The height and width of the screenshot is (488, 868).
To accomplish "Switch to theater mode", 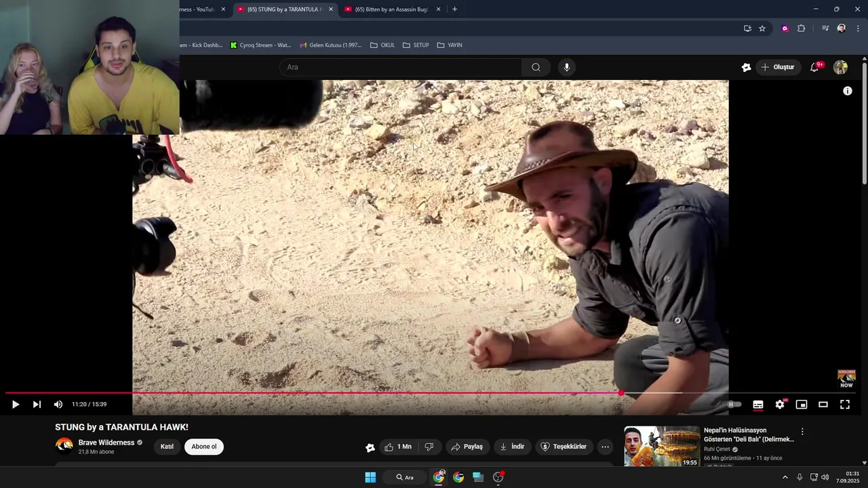I will click(823, 405).
